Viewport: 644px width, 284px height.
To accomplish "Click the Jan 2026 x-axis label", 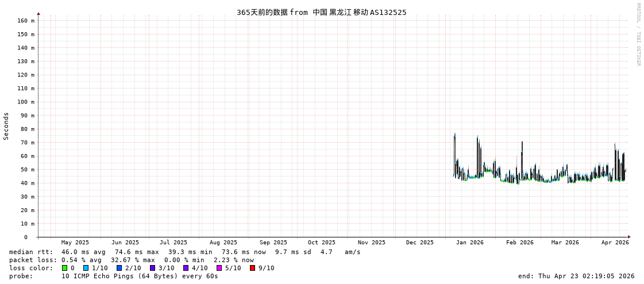I will click(469, 243).
